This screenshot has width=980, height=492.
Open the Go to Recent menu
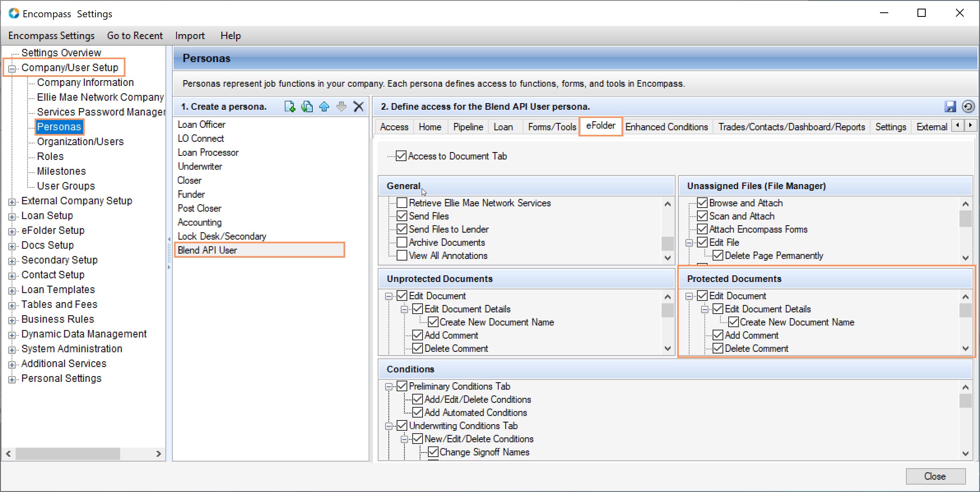coord(135,36)
